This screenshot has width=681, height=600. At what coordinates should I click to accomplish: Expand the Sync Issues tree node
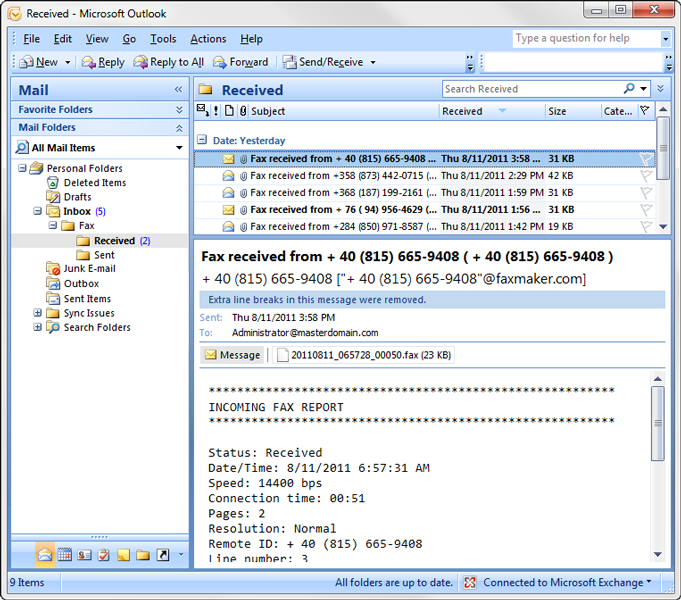click(38, 313)
